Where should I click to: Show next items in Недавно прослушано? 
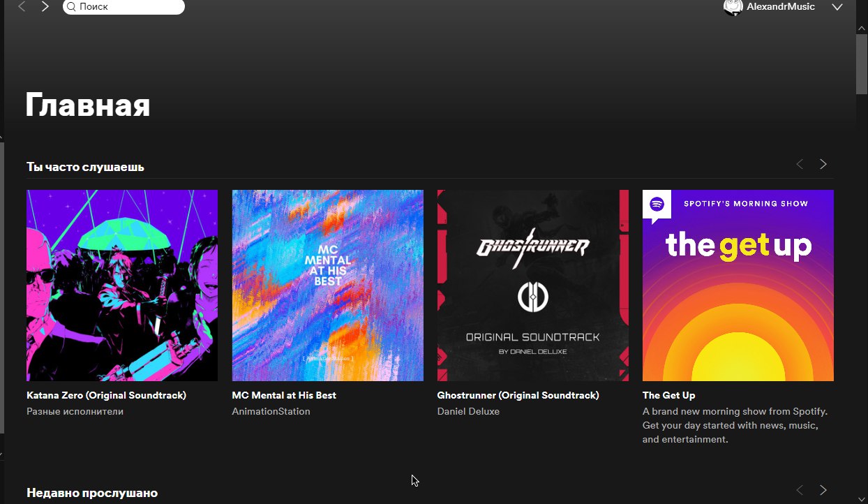823,490
